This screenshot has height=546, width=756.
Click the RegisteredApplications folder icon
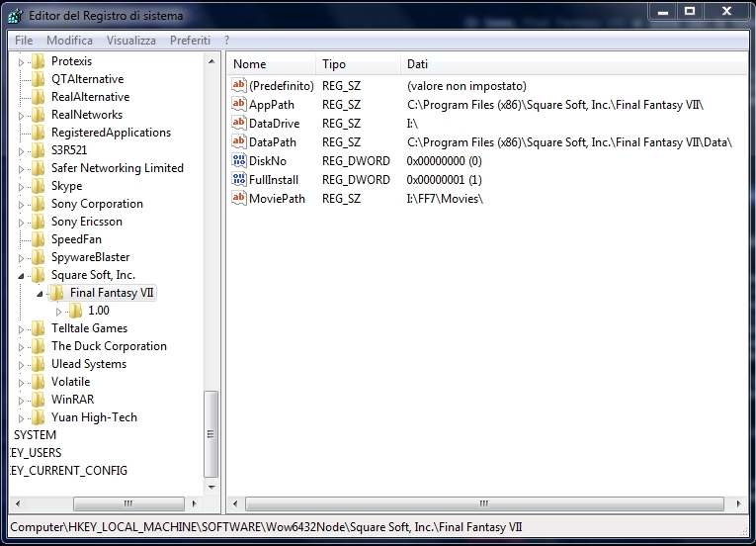point(38,133)
